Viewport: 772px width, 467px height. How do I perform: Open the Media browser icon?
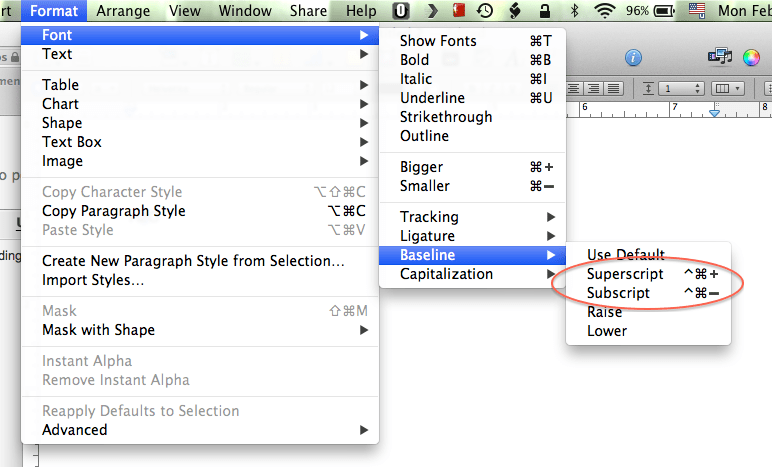(x=719, y=58)
